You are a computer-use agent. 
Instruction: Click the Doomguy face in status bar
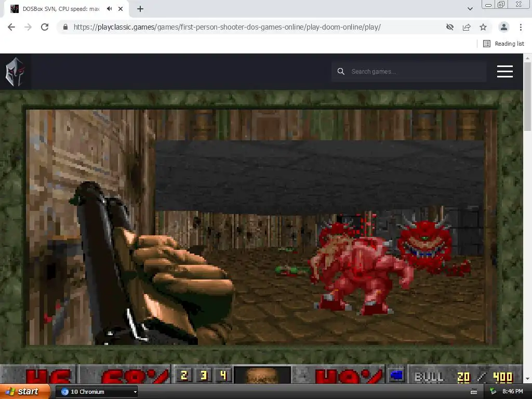[x=262, y=375]
